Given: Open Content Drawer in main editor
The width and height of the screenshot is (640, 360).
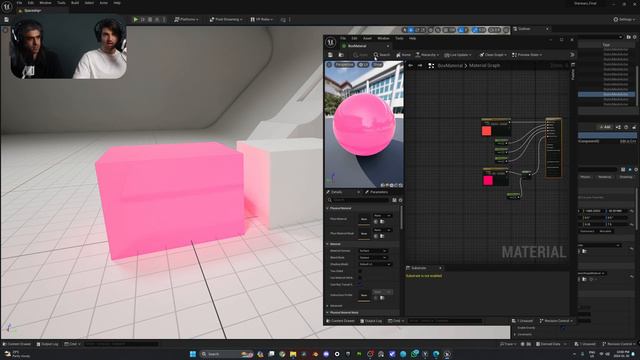Looking at the screenshot, I should [17, 344].
